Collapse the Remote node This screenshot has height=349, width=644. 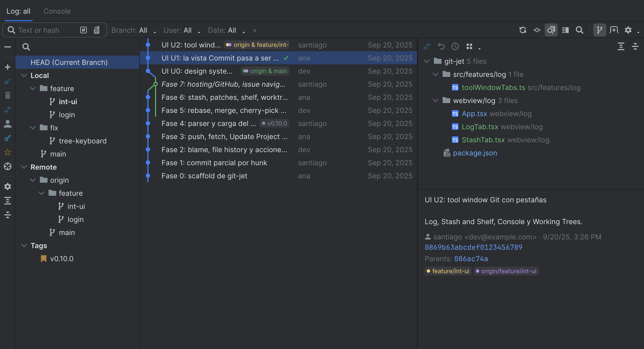24,167
